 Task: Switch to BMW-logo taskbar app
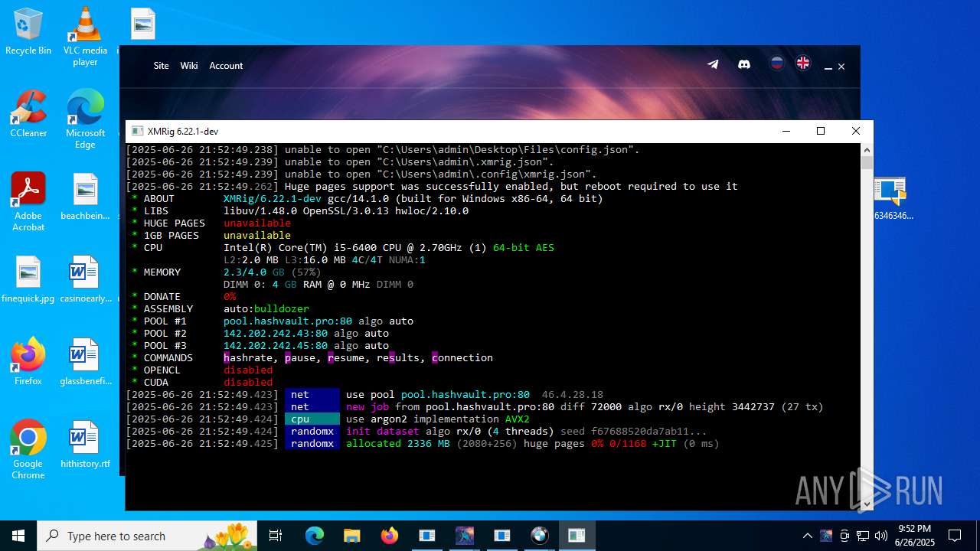pos(540,536)
